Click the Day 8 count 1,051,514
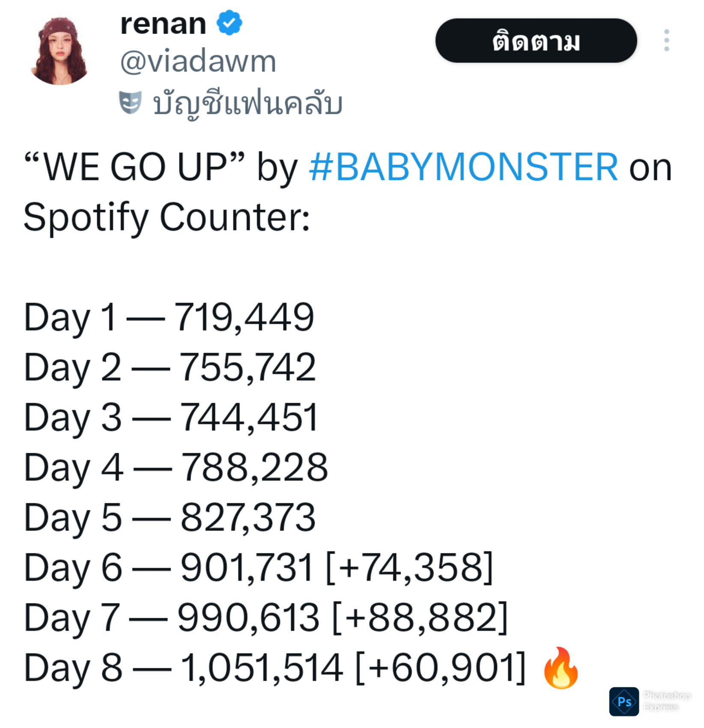The image size is (704, 728). coord(262,668)
